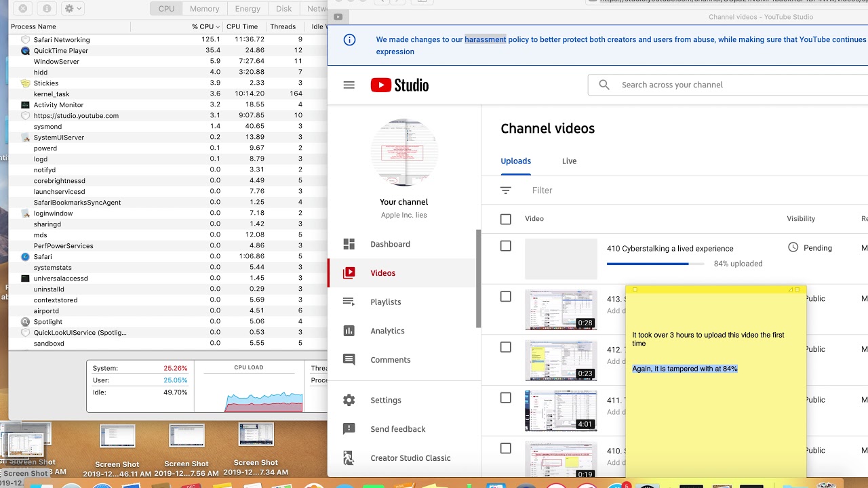
Task: Click the % CPU column sort arrow
Action: click(217, 26)
